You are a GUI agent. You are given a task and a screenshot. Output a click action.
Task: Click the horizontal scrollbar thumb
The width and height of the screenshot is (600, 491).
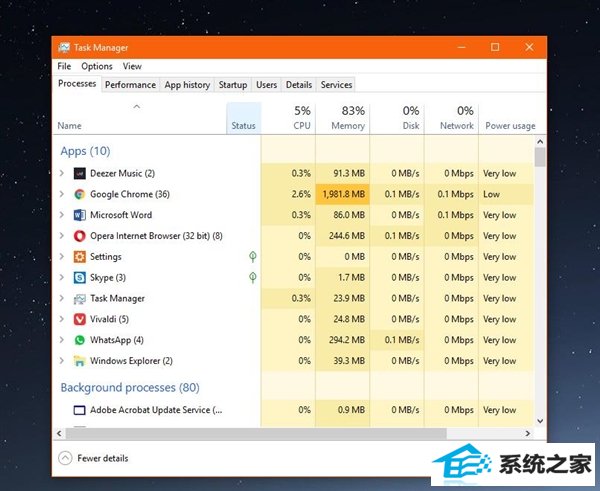click(x=256, y=434)
